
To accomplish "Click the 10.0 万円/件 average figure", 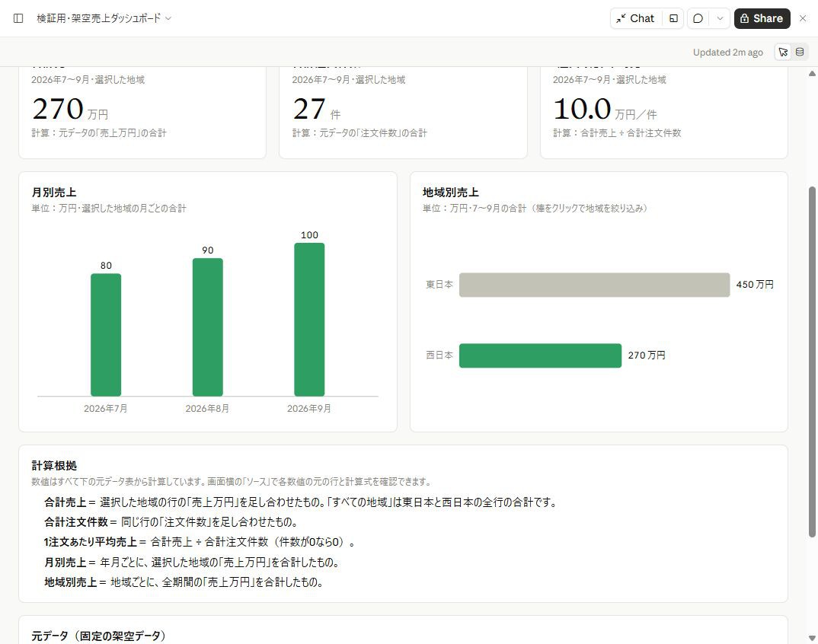I will (x=604, y=110).
